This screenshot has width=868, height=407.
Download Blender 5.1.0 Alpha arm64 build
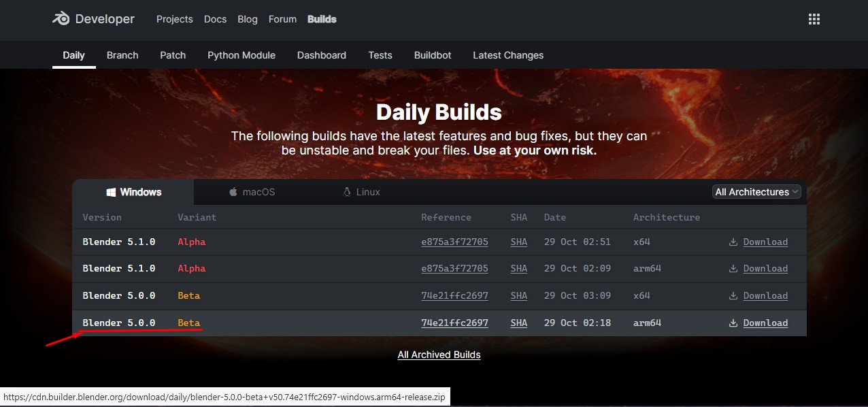765,268
